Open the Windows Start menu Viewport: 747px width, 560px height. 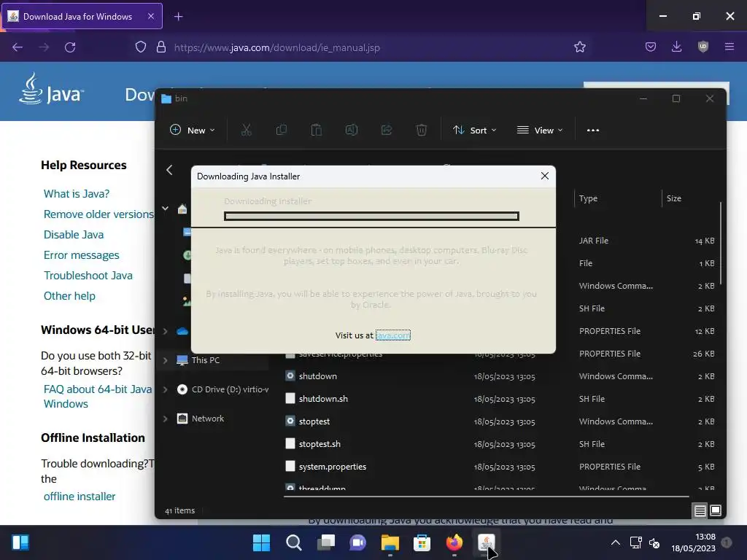261,542
